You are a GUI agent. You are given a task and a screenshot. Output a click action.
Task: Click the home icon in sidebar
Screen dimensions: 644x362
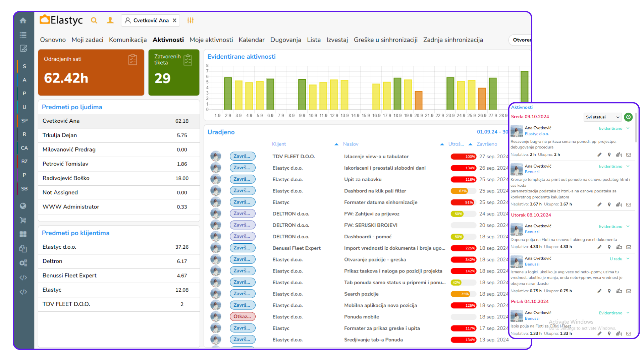point(23,20)
